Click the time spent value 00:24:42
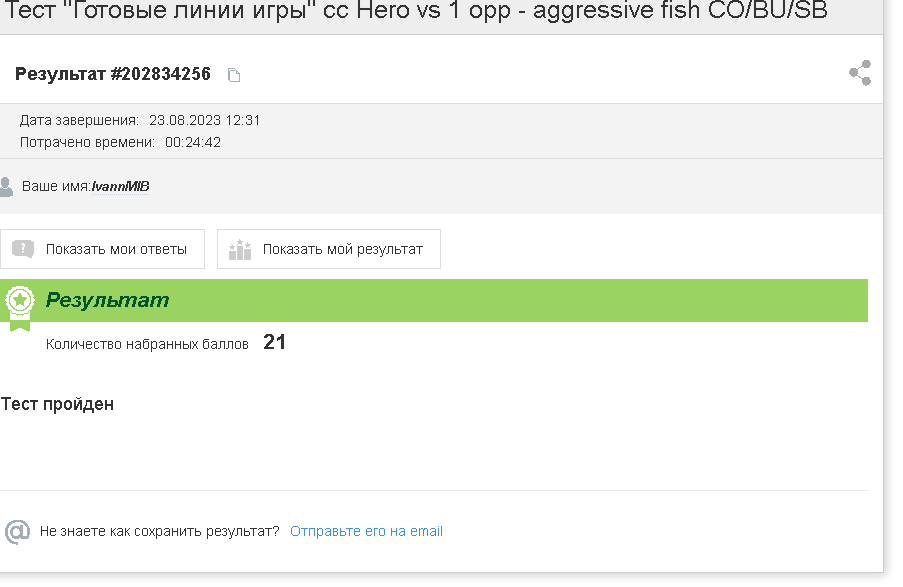Viewport: 903px width, 587px height. click(x=193, y=142)
